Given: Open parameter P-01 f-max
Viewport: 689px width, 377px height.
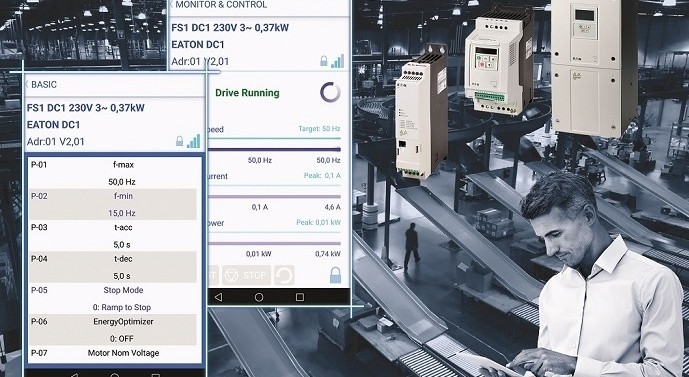Looking at the screenshot, I should (x=113, y=173).
